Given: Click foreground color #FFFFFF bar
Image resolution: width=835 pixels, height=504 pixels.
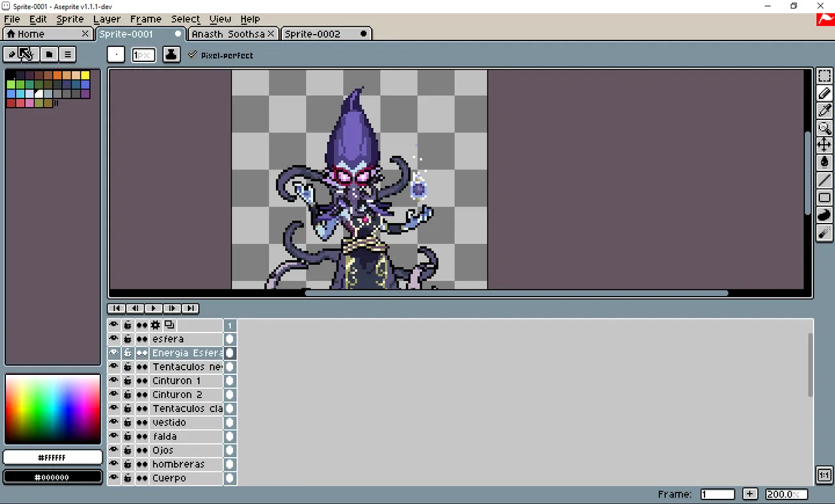Looking at the screenshot, I should tap(52, 458).
